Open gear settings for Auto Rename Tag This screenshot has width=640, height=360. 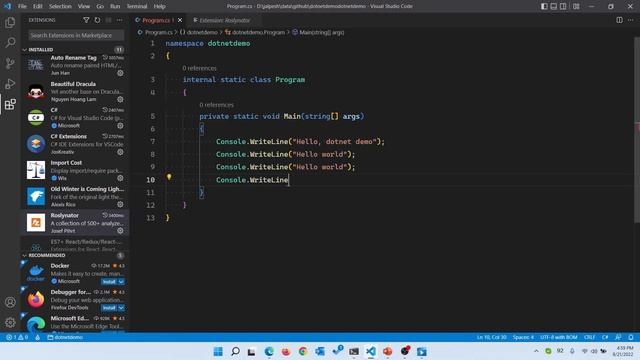coord(120,73)
